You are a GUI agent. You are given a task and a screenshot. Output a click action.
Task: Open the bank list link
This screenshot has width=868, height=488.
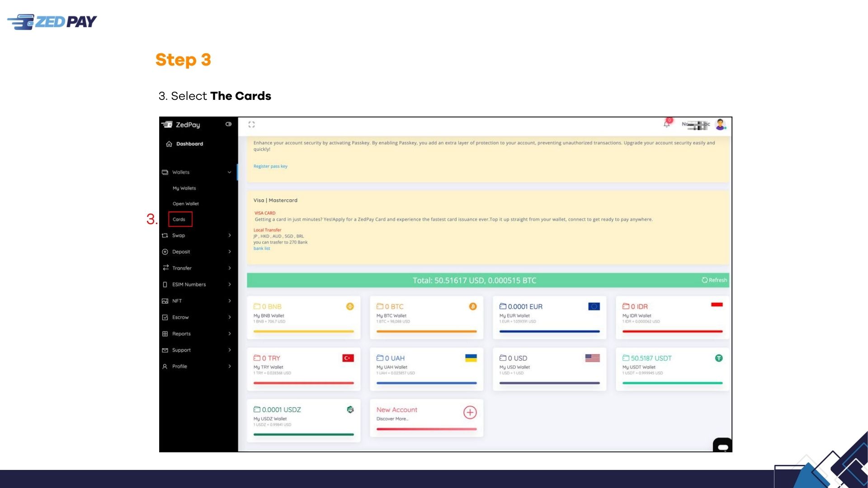(x=262, y=249)
